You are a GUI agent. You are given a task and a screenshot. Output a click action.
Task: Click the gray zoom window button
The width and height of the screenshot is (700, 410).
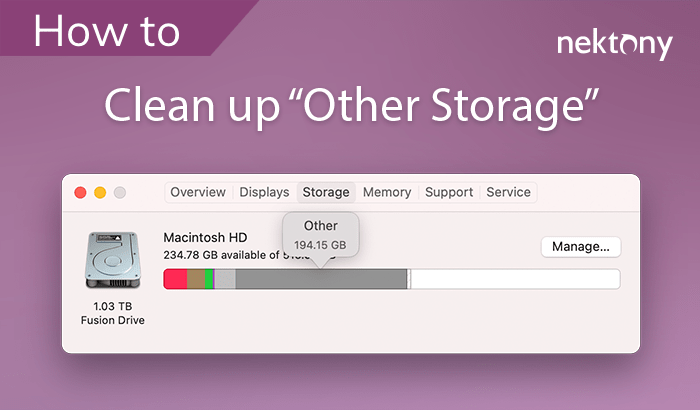(120, 192)
